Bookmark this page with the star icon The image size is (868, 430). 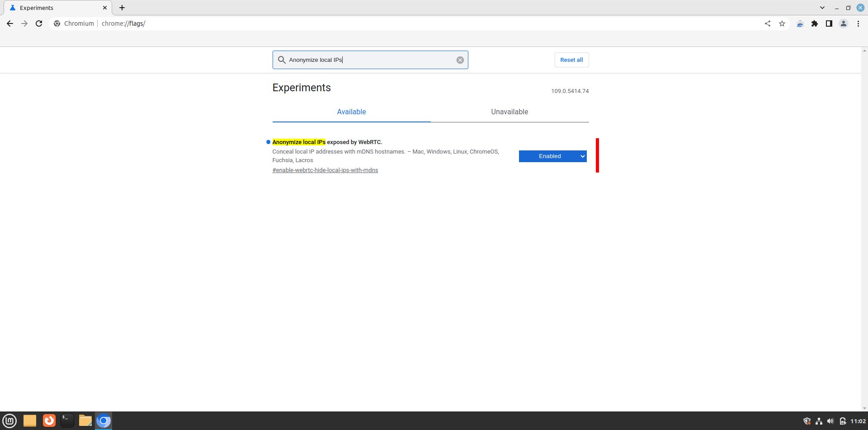coord(782,23)
